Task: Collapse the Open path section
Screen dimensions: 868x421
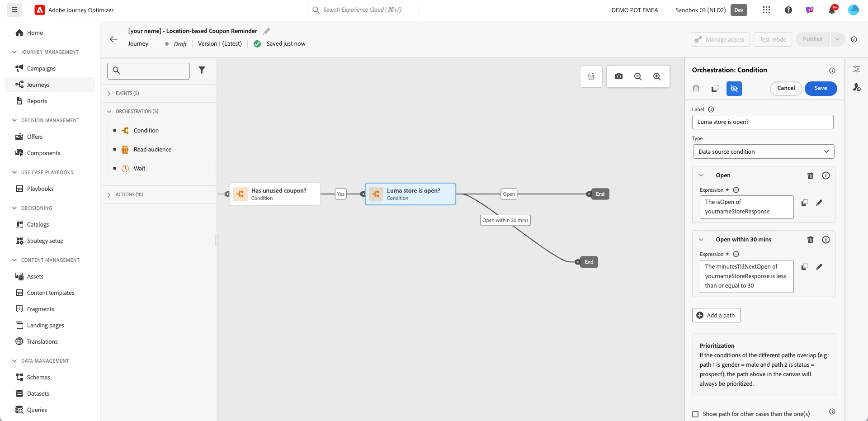Action: coord(701,175)
